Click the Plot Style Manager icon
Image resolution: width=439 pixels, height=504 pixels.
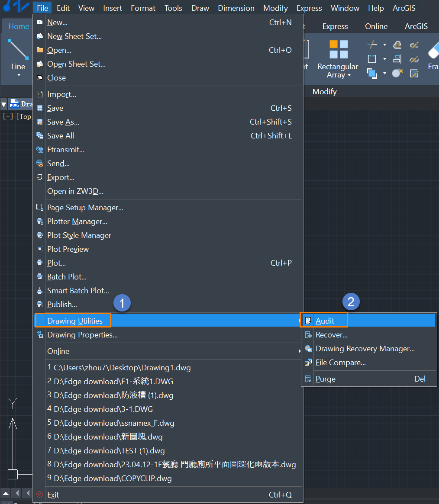point(39,235)
